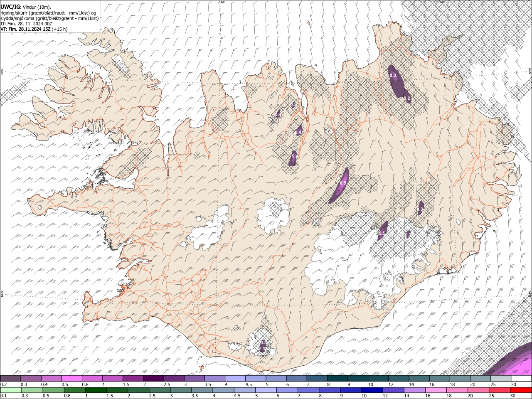
Task: Choose the 6 blue-grey swatch in upper legend
Action: (x=296, y=378)
